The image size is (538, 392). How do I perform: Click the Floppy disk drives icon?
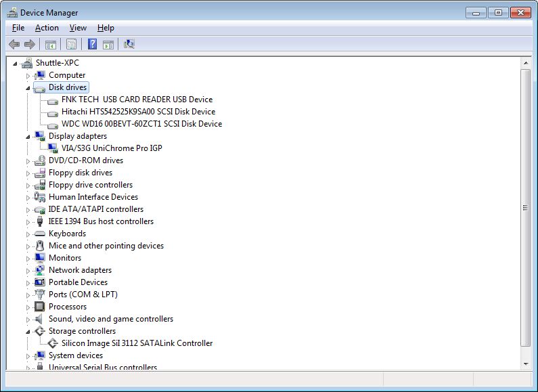[40, 173]
